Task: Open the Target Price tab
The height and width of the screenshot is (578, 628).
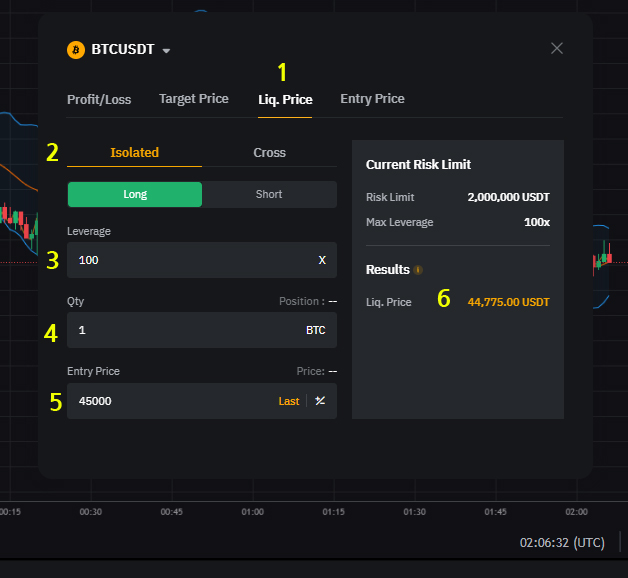Action: coord(194,99)
